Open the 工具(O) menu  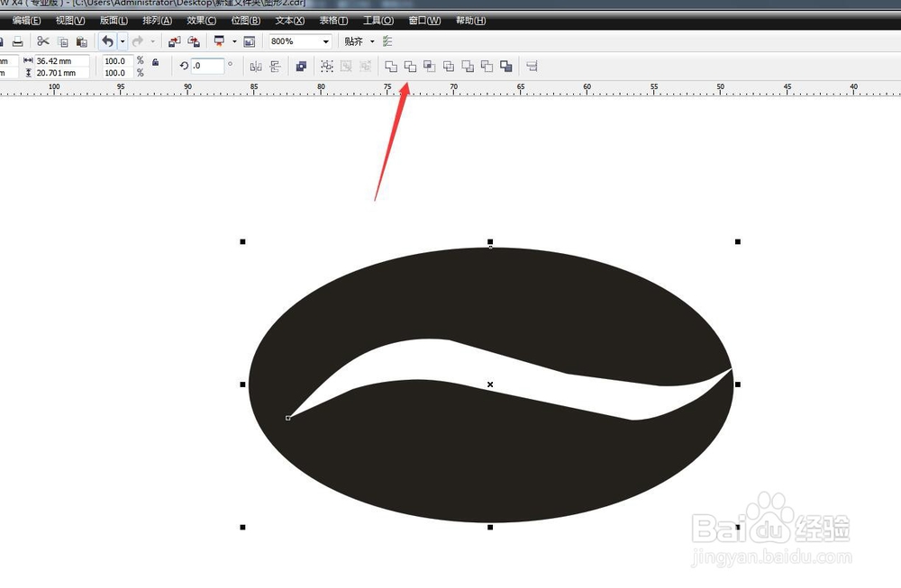tap(378, 21)
